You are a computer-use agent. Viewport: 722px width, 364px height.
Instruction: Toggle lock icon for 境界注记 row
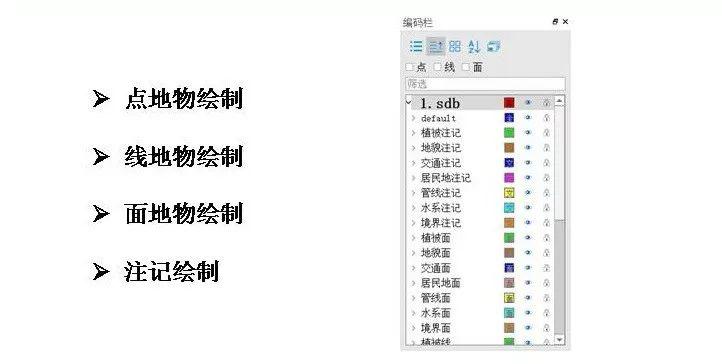click(547, 223)
